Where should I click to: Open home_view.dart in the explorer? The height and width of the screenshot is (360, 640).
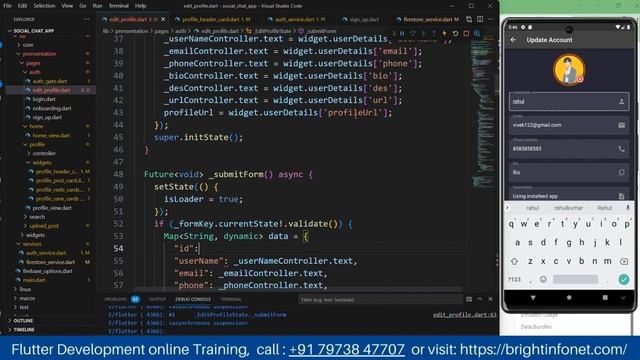click(x=51, y=135)
